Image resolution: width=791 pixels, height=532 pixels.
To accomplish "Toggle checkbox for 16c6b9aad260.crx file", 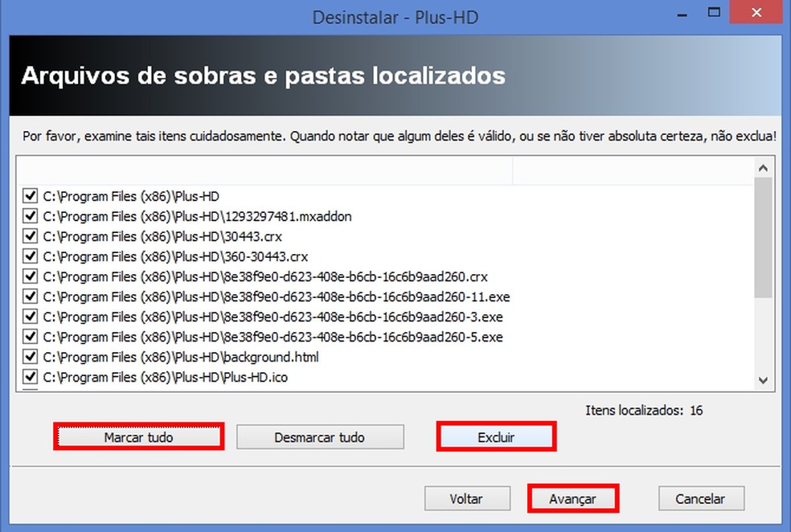I will coord(31,276).
